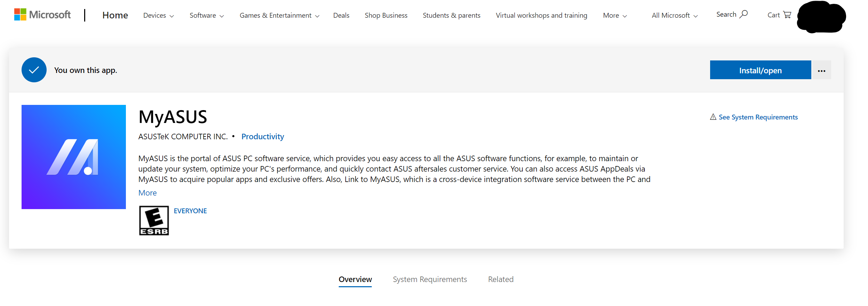The width and height of the screenshot is (868, 306).
Task: Expand the Devices dropdown menu
Action: click(x=159, y=15)
